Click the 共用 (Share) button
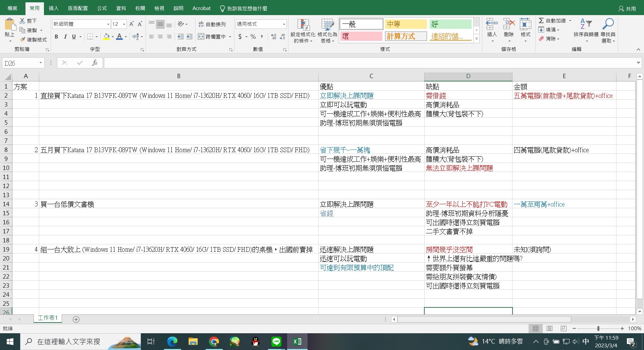This screenshot has width=644, height=350. tap(627, 9)
